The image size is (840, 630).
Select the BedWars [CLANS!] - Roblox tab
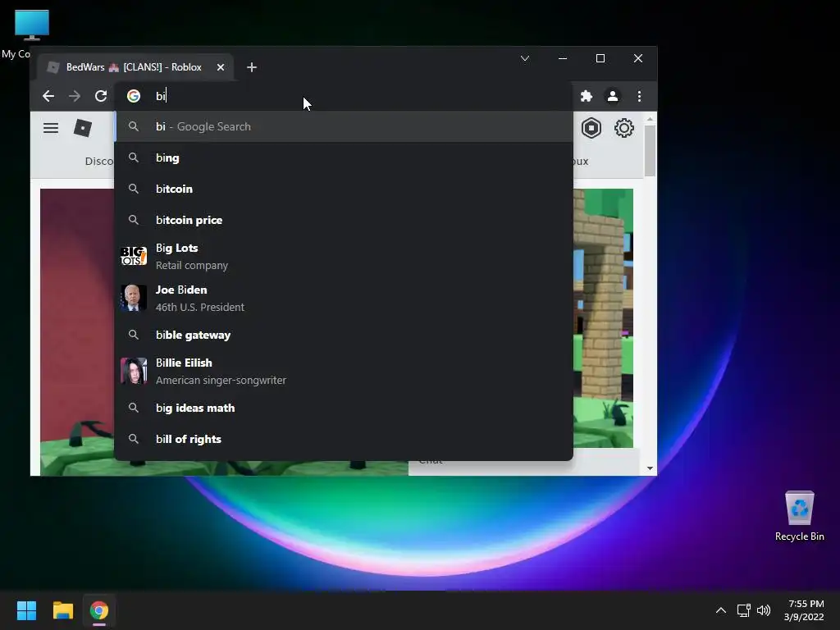(135, 67)
